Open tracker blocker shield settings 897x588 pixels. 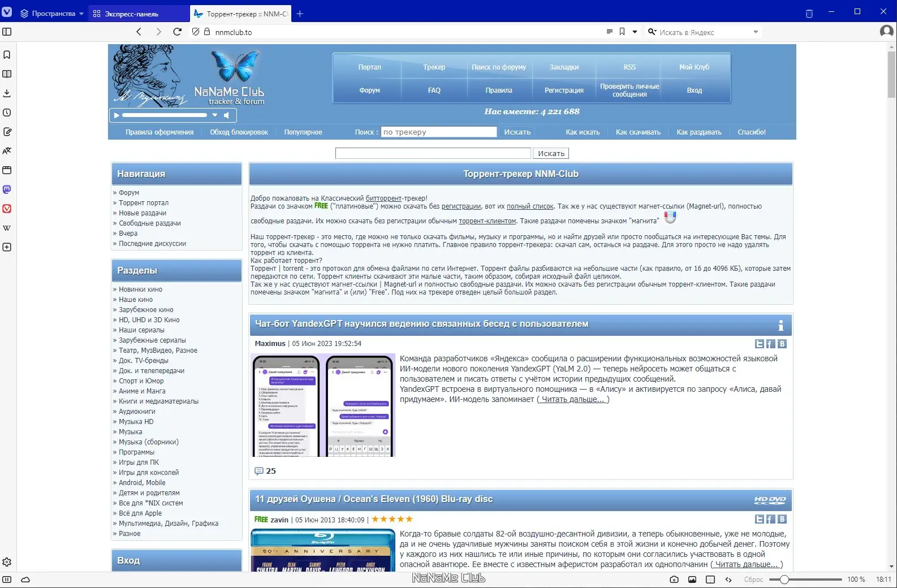196,32
